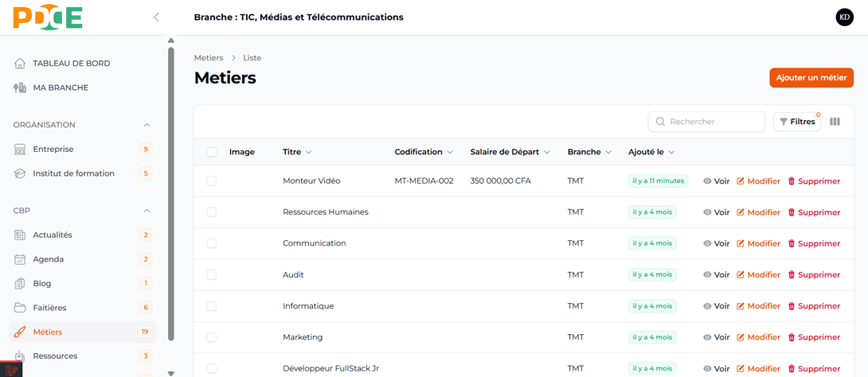
Task: Collapse the Organisation section
Action: [x=147, y=125]
